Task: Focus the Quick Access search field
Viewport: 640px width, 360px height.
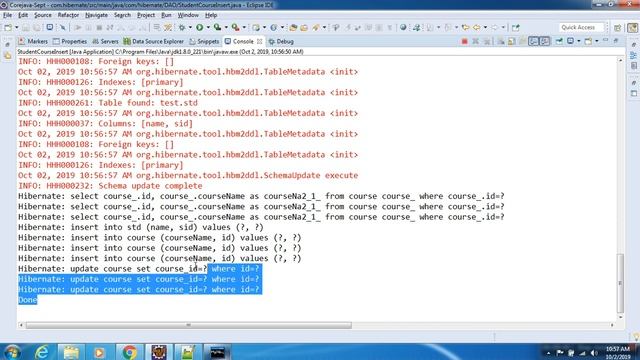Action: point(581,27)
